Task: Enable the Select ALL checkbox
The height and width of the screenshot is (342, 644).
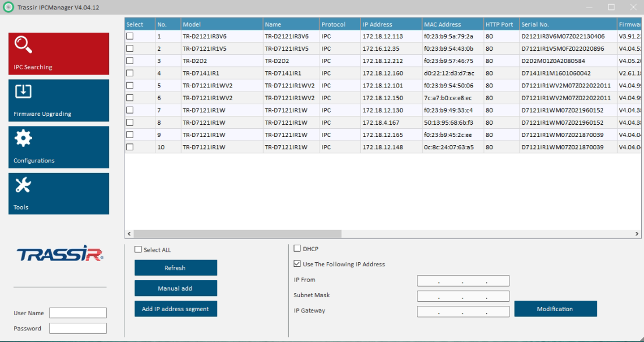Action: tap(138, 249)
